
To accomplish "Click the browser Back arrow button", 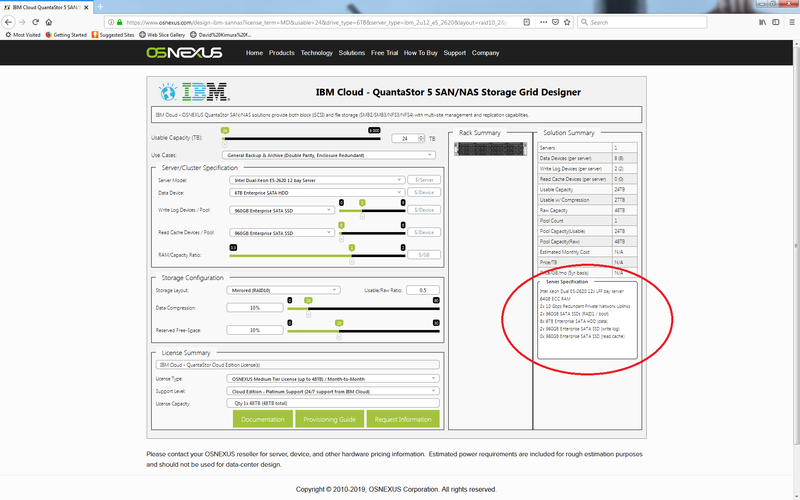I will click(x=9, y=22).
